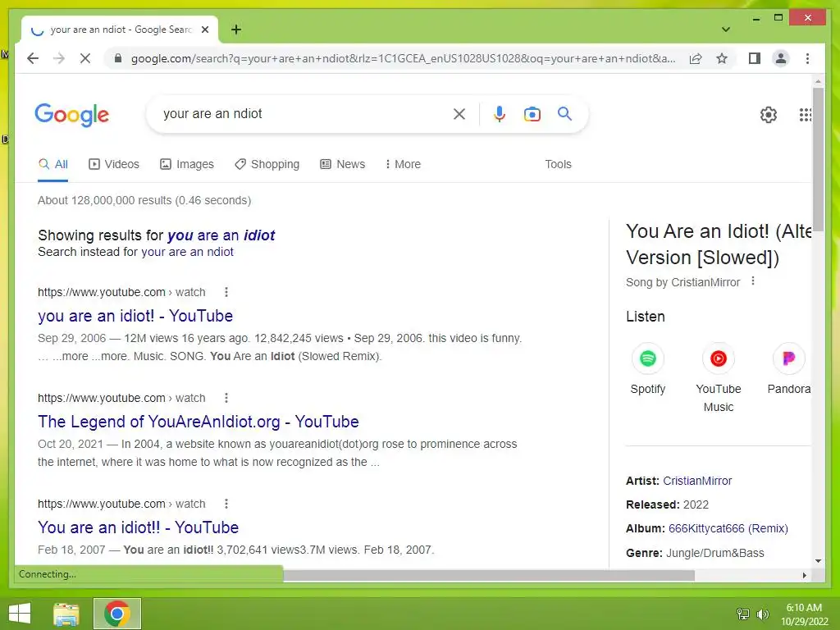Switch to Videos results tab
The image size is (840, 630).
[113, 164]
